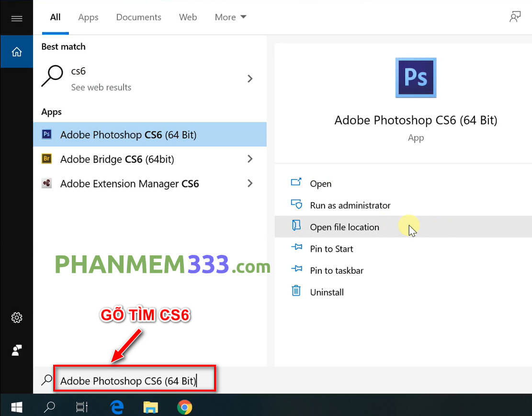Open the Windows Start button
532x416 pixels.
(17, 407)
